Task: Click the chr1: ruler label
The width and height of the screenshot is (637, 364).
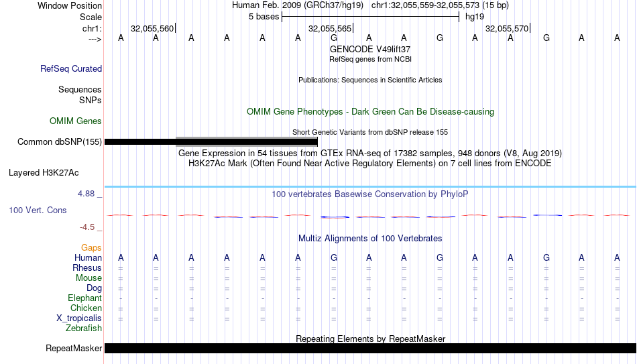Action: pyautogui.click(x=93, y=28)
